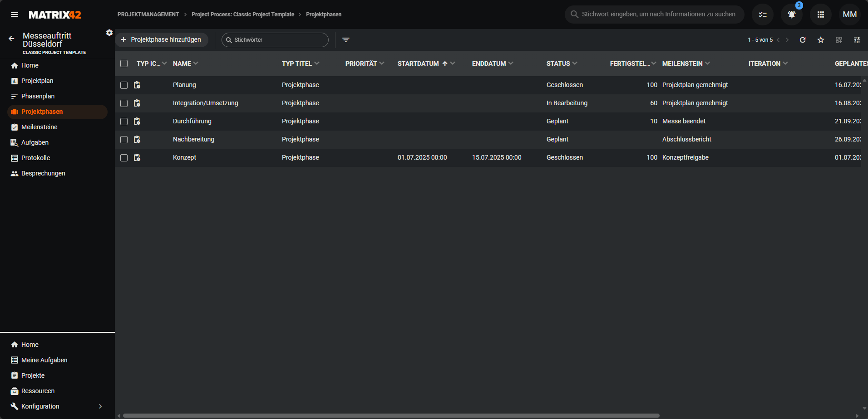Click the task checklist icon in header
The width and height of the screenshot is (868, 419).
pyautogui.click(x=762, y=15)
